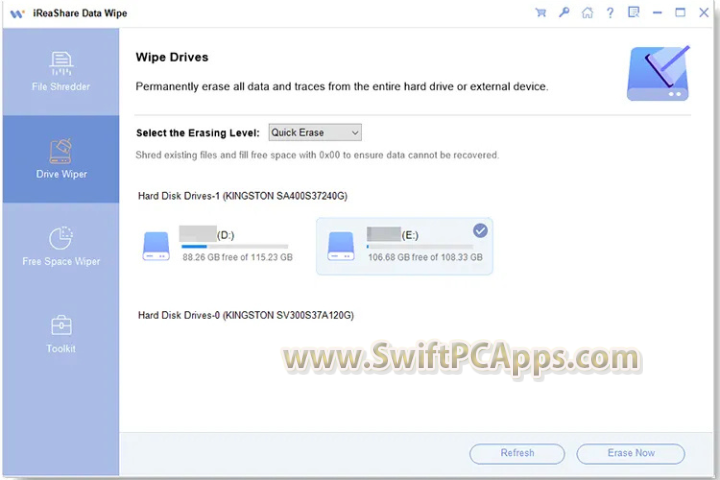
Task: Click the Free Space Wiper pie icon
Action: point(61,238)
